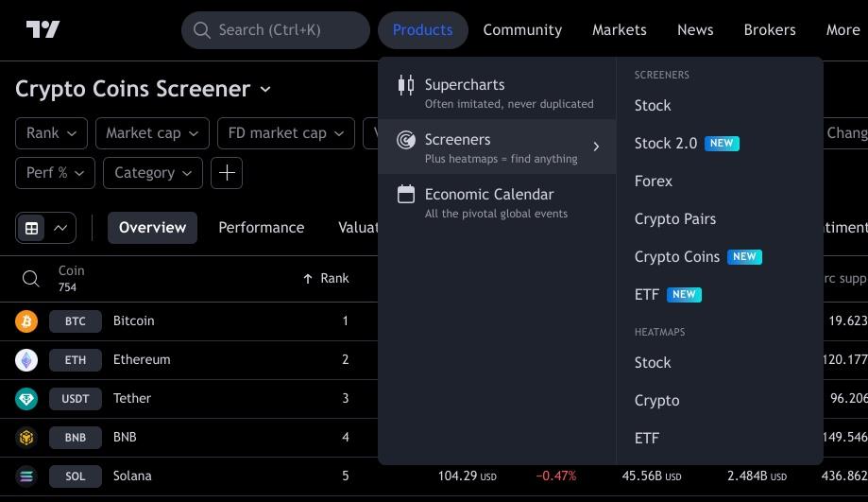Select the table view grid icon
868x502 pixels.
pyautogui.click(x=31, y=228)
